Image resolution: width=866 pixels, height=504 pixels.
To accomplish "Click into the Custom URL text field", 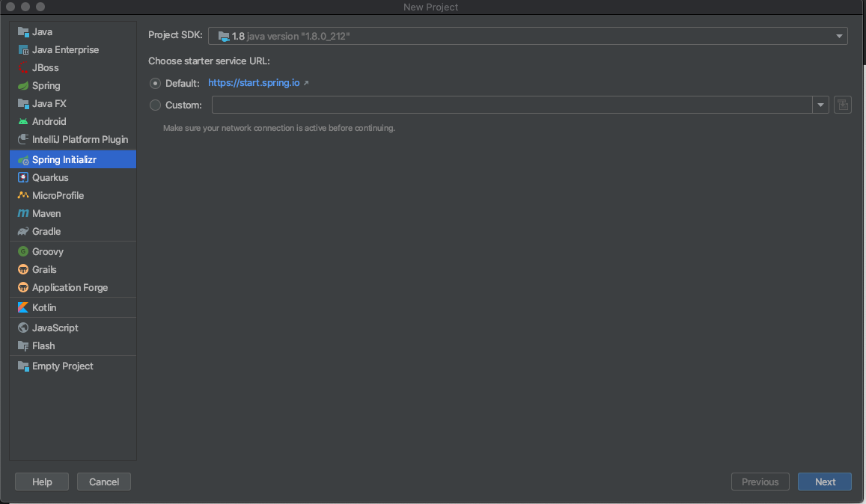I will (512, 105).
